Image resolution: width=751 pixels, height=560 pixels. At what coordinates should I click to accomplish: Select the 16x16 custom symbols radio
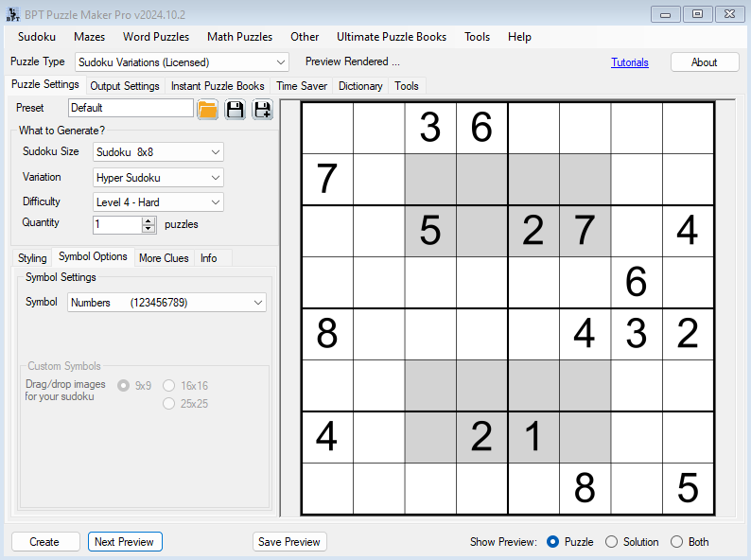pos(168,386)
